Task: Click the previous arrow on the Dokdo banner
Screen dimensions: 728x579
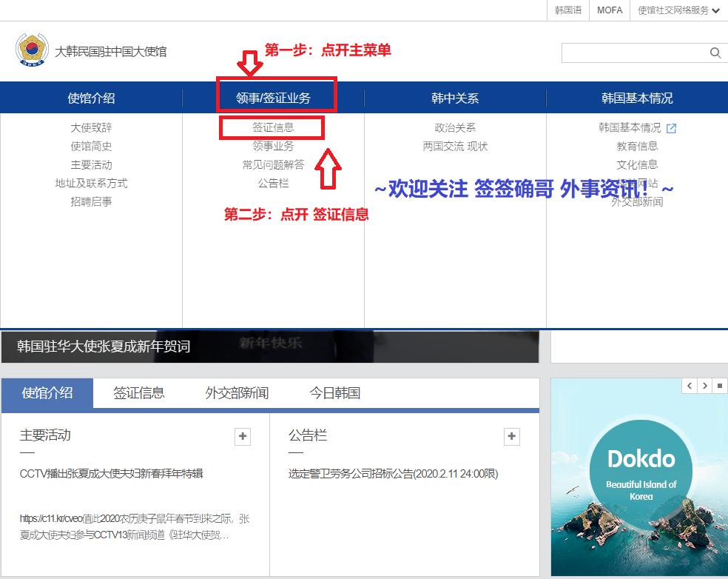Action: (690, 385)
